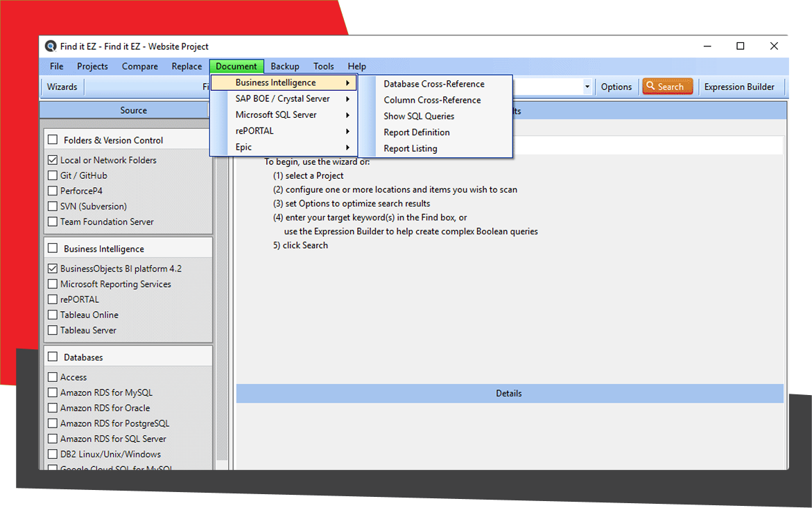Uncheck Local or Network Folders
Viewport: 812px width, 508px height.
click(x=53, y=160)
